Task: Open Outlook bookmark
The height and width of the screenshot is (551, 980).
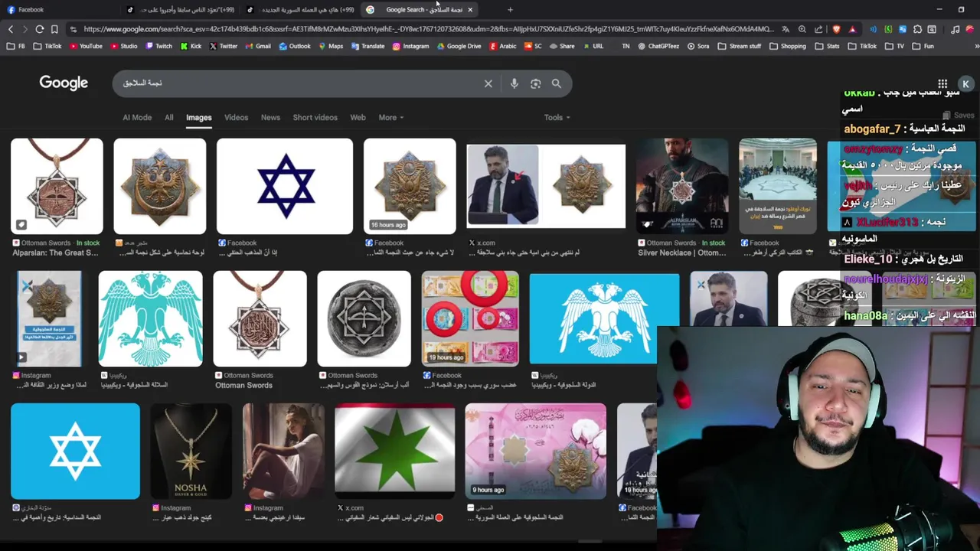Action: tap(295, 46)
